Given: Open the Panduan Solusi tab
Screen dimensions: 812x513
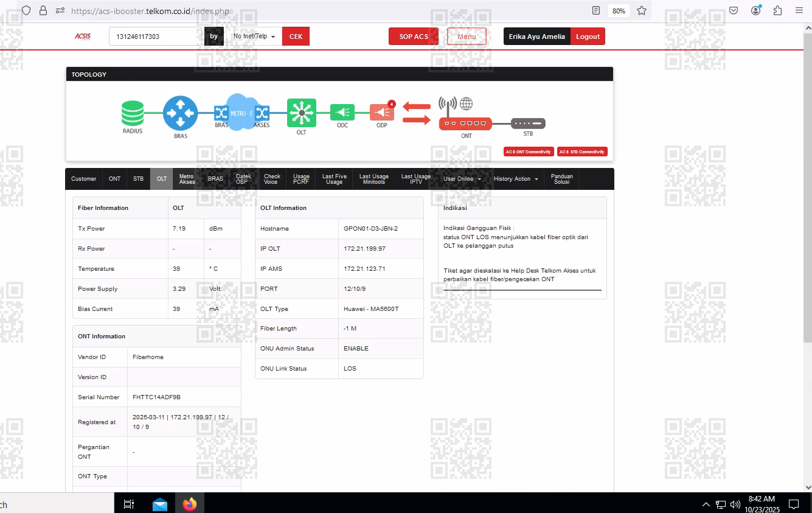Looking at the screenshot, I should pos(561,179).
